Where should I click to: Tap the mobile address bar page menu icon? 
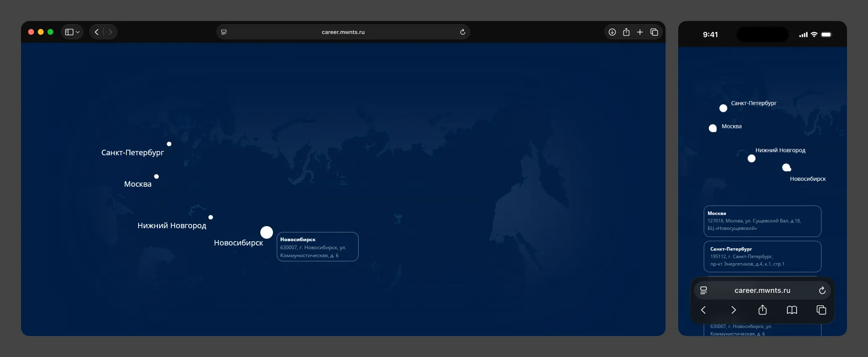click(704, 290)
